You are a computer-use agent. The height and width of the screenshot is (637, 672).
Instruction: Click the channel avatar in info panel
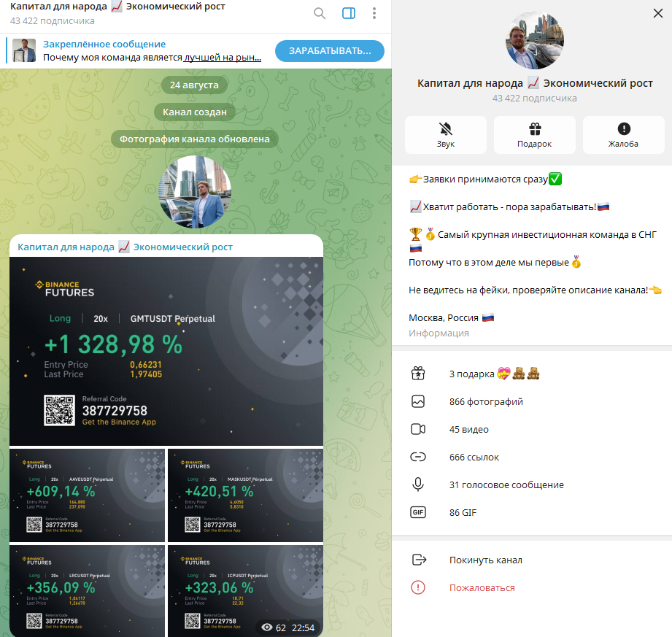click(534, 41)
